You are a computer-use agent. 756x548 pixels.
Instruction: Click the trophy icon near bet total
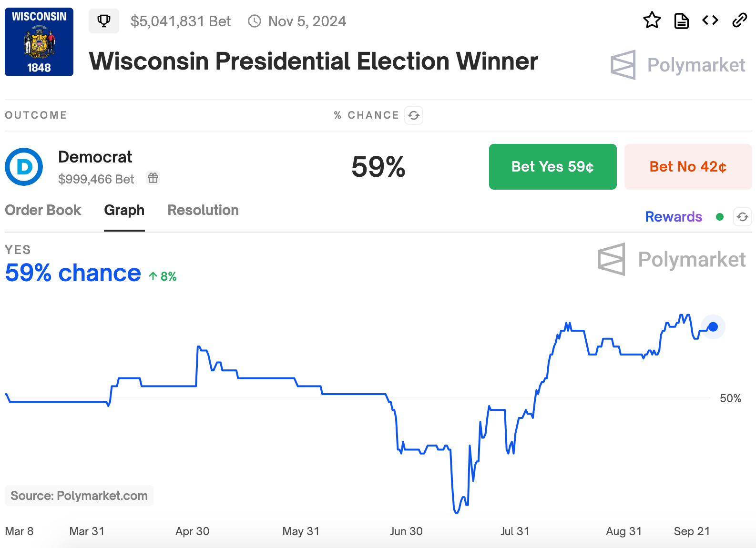(104, 21)
